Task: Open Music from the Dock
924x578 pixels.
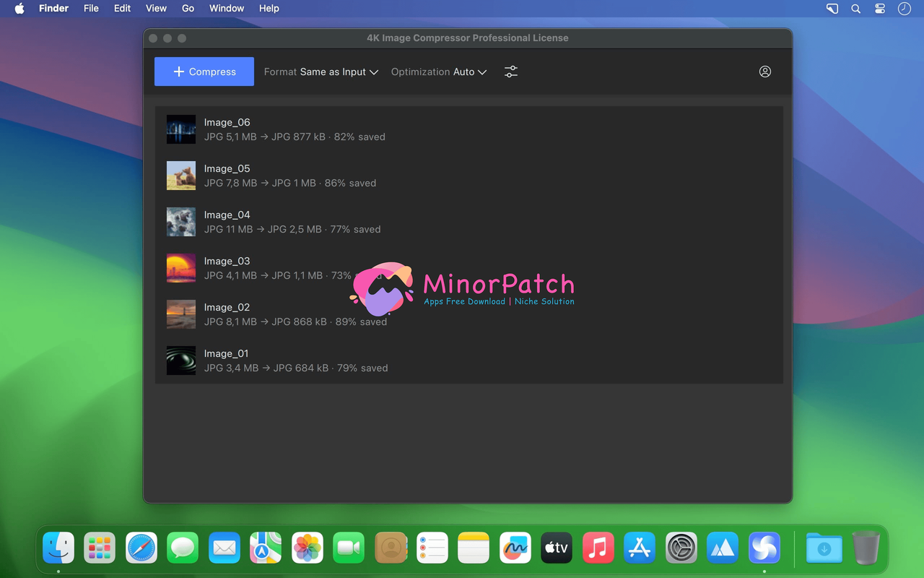Action: click(x=598, y=548)
